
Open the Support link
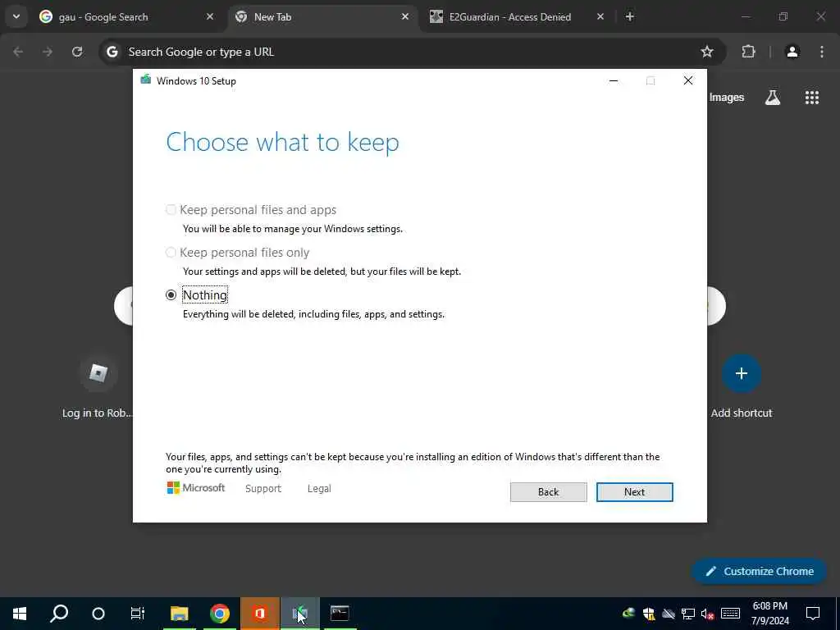coord(263,489)
